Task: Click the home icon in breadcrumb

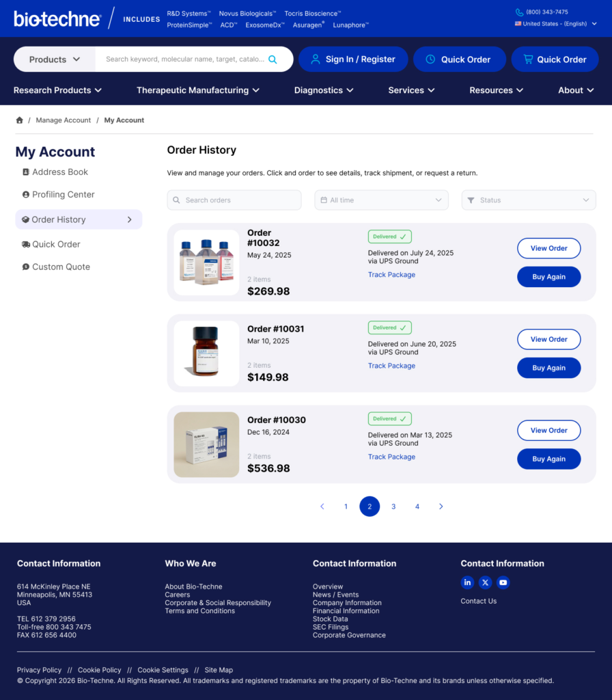Action: click(x=20, y=120)
